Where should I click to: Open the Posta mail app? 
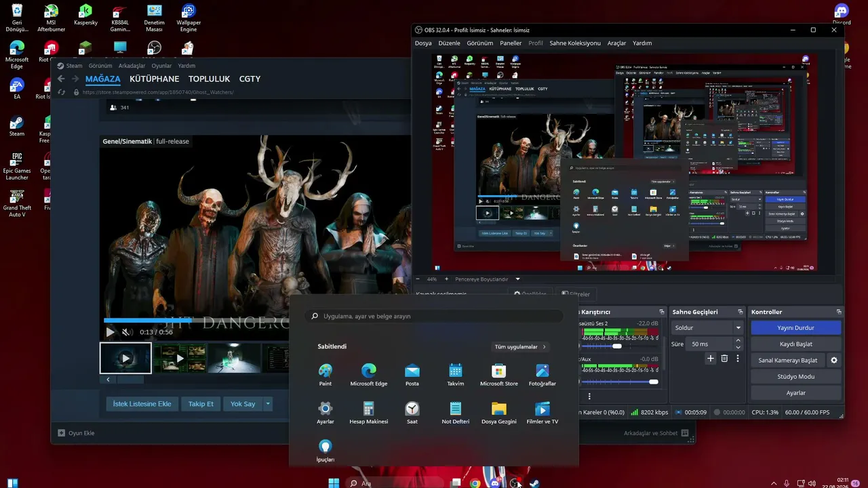coord(412,374)
